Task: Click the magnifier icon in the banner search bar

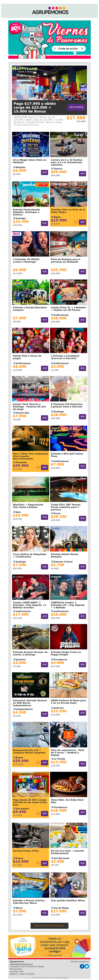Action: [55, 49]
